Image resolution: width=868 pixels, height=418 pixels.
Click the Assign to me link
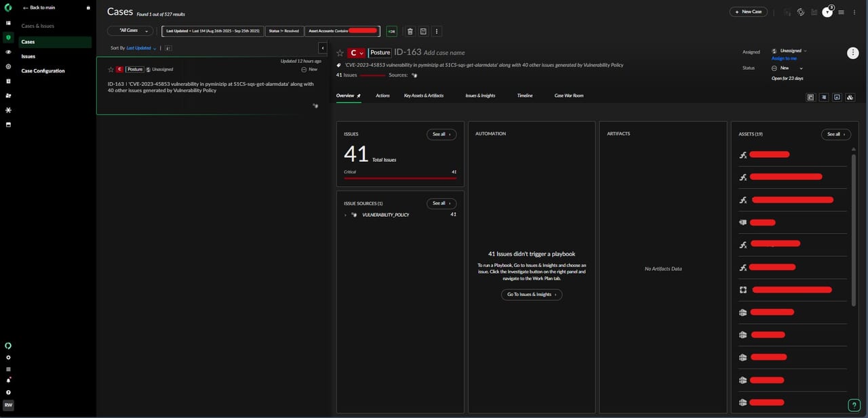coord(784,59)
